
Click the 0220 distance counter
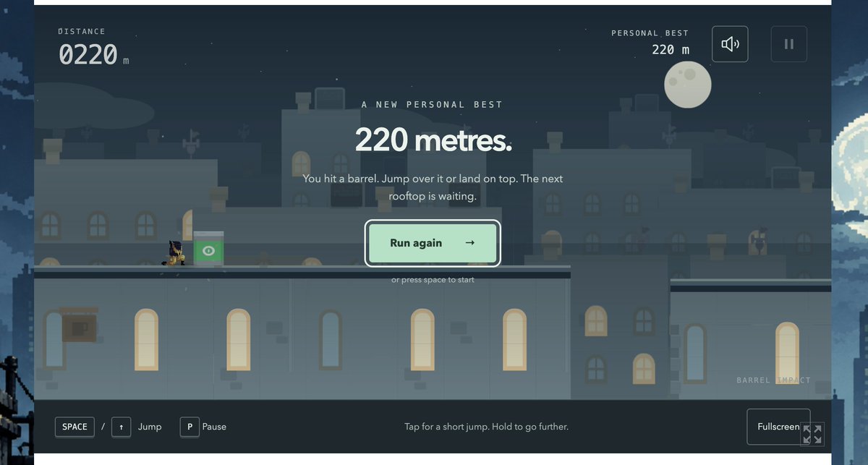88,54
